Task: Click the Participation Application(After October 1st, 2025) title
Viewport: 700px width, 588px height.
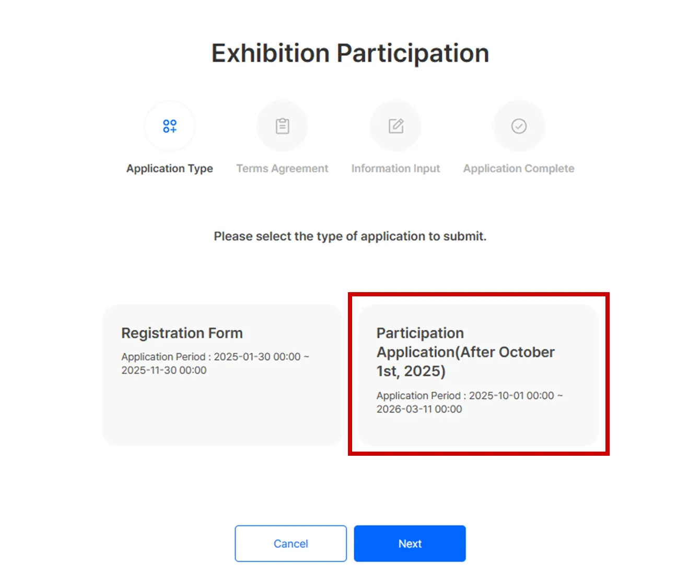Action: click(465, 352)
